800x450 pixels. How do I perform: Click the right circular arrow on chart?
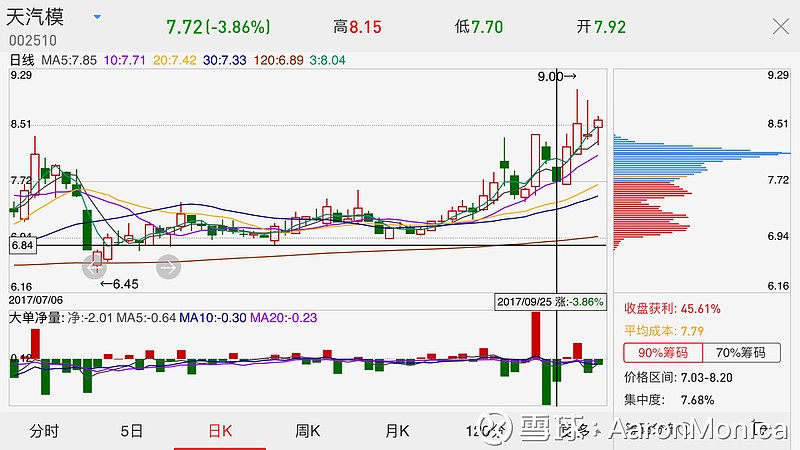coord(168,266)
